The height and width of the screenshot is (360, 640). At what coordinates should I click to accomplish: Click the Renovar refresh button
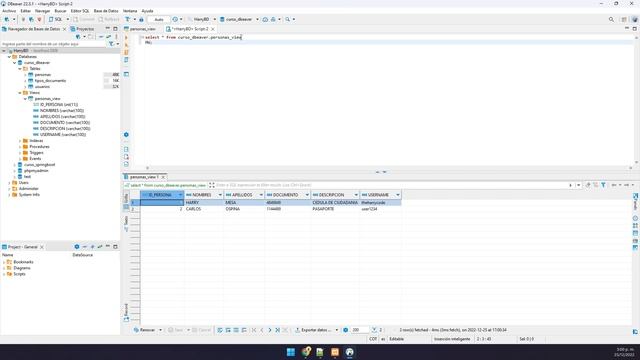pyautogui.click(x=144, y=330)
